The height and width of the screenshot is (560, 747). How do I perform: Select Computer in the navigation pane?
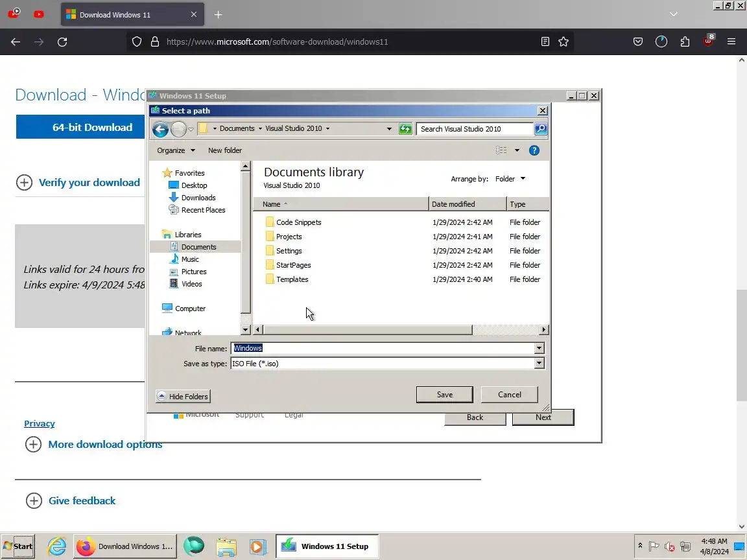189,309
